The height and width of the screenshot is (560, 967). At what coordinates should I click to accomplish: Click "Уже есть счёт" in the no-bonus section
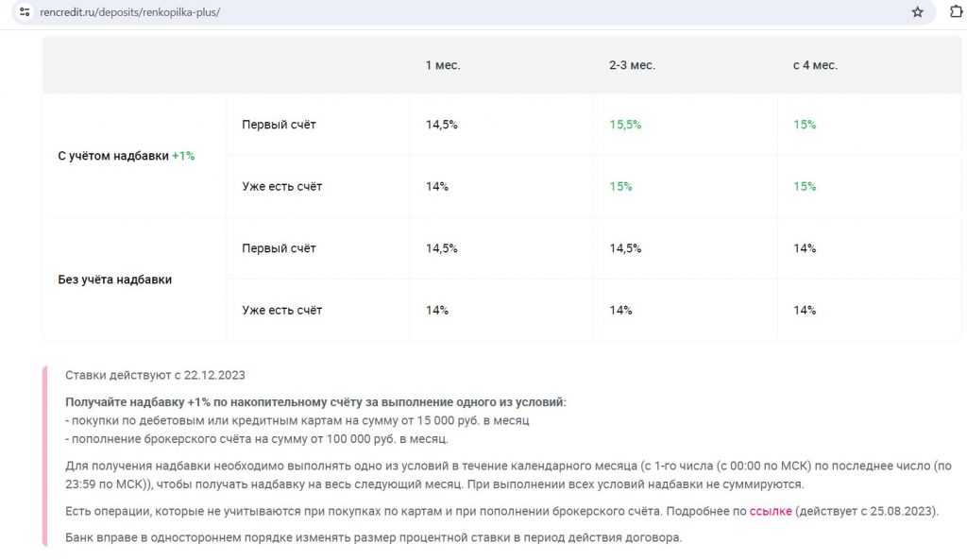(x=281, y=311)
